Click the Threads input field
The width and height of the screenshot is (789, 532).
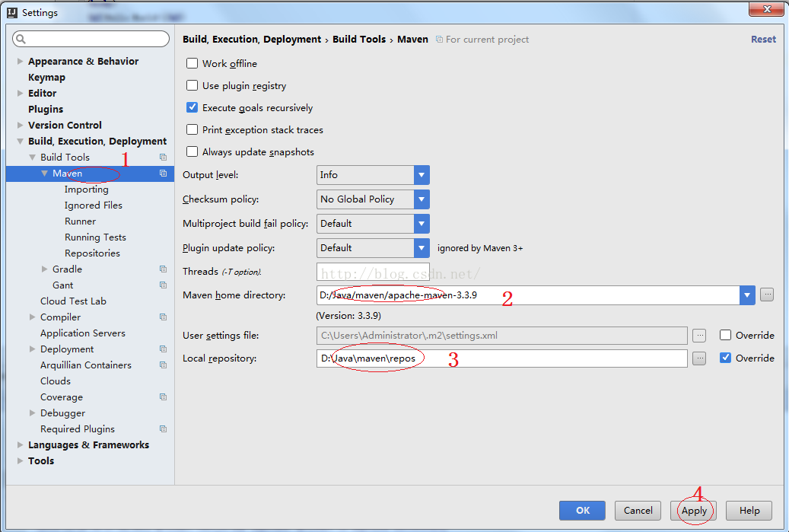pos(373,272)
